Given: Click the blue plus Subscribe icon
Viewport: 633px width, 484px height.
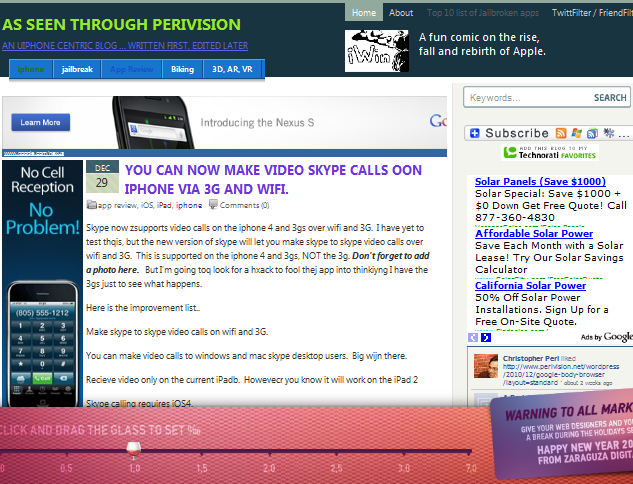Looking at the screenshot, I should [x=475, y=133].
